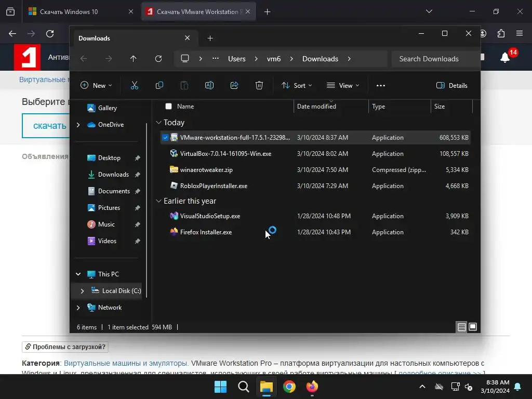Viewport: 532px width, 399px height.
Task: Switch to large thumbnails view icon in status bar
Action: (x=473, y=327)
